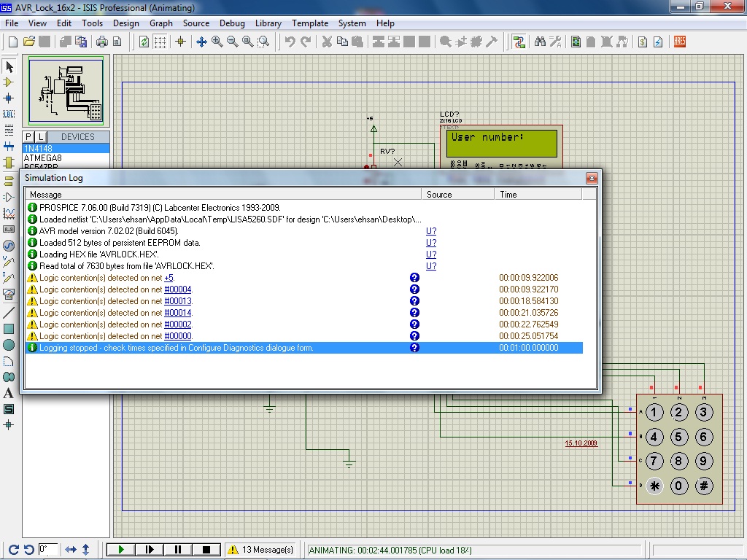Click the Wire Label LBL tool
This screenshot has width=747, height=560.
click(9, 114)
